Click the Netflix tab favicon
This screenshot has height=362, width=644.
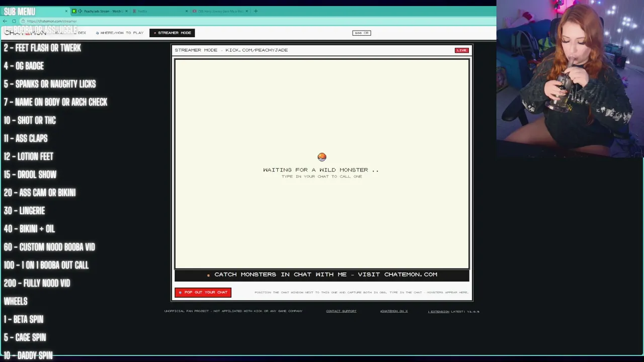coord(134,11)
